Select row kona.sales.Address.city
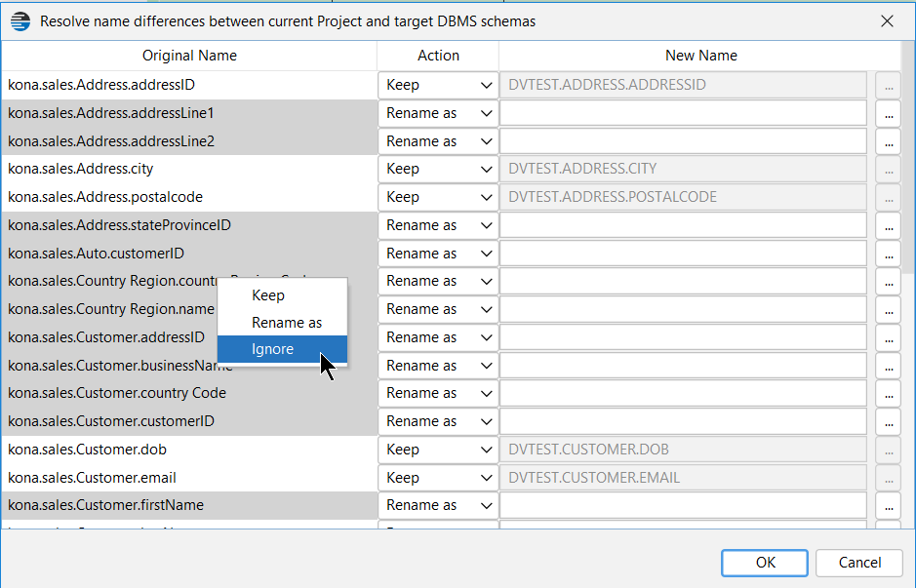 coord(189,170)
